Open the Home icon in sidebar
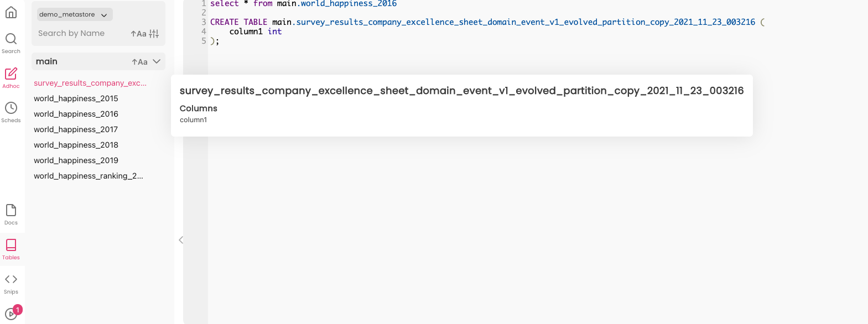Image resolution: width=868 pixels, height=324 pixels. (x=11, y=12)
